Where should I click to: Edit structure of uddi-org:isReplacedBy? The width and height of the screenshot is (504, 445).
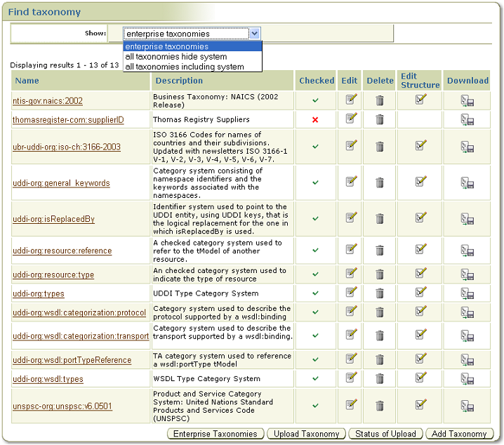pyautogui.click(x=420, y=218)
